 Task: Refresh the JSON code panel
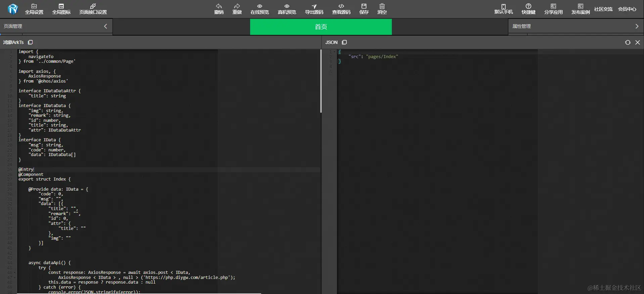[x=628, y=42]
